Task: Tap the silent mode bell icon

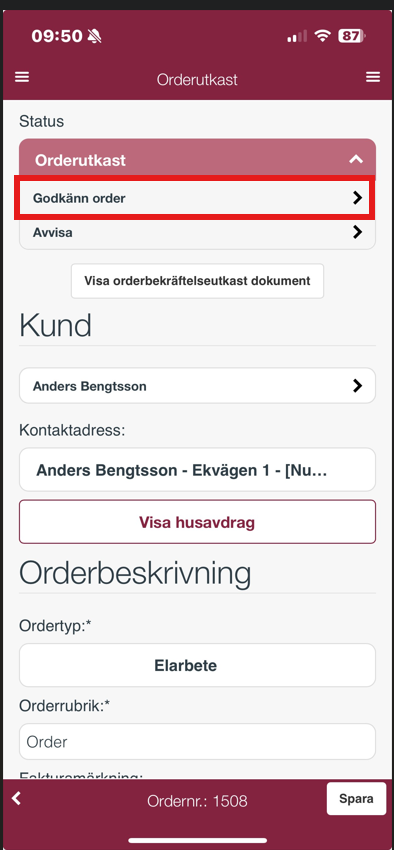Action: pyautogui.click(x=95, y=36)
